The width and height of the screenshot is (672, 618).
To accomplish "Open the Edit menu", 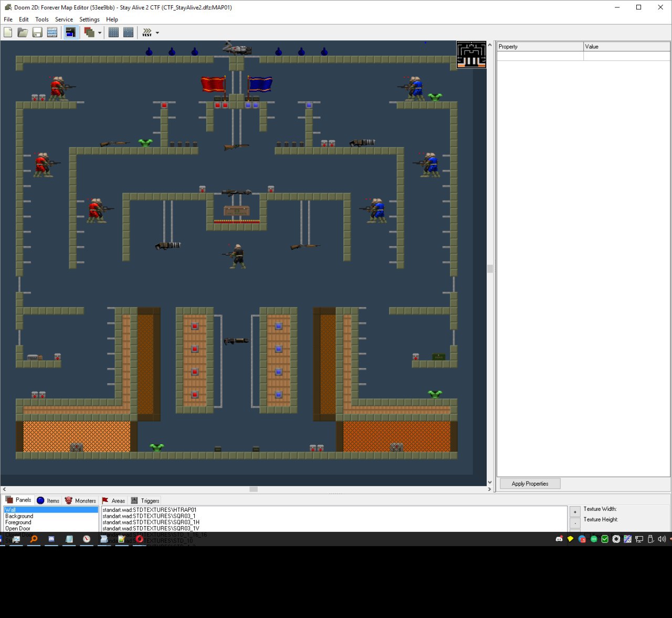I will (24, 19).
